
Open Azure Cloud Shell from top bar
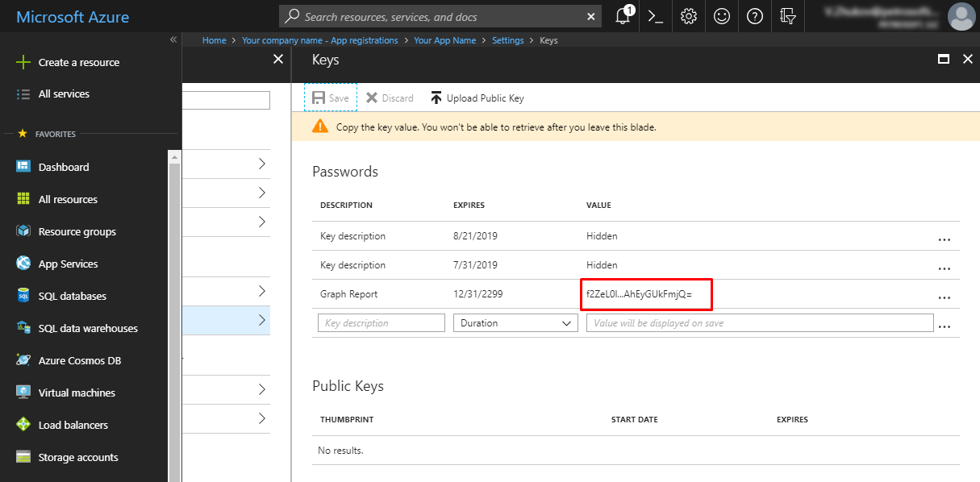[x=655, y=16]
